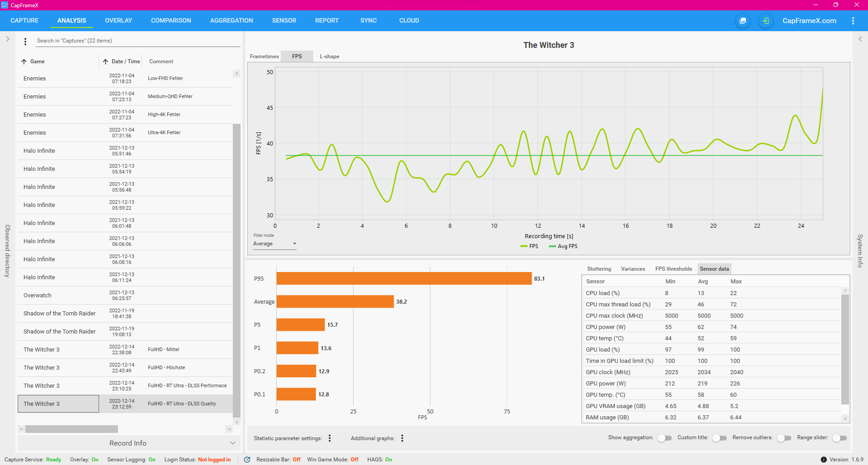868x465 pixels.
Task: Enable the Range slider switch
Action: click(x=840, y=438)
